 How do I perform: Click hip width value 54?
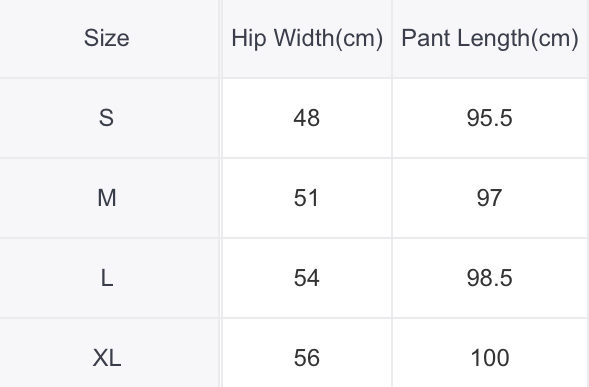pyautogui.click(x=307, y=278)
